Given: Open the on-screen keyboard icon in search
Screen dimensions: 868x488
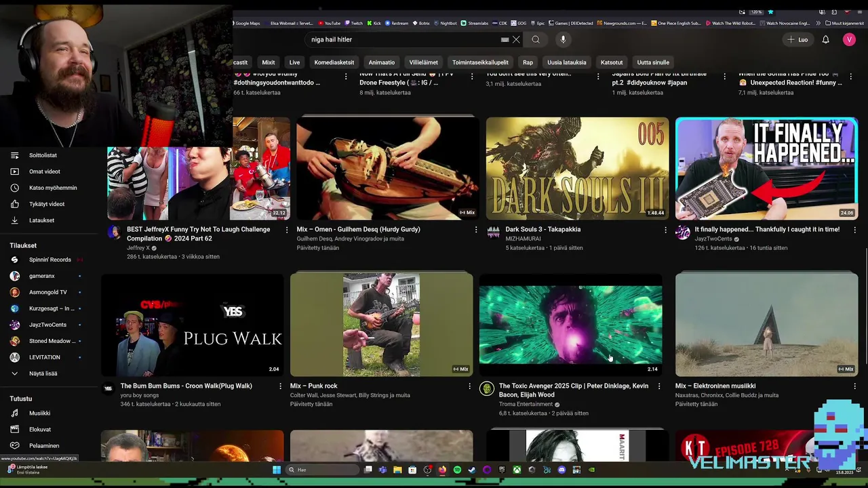Looking at the screenshot, I should coord(505,39).
